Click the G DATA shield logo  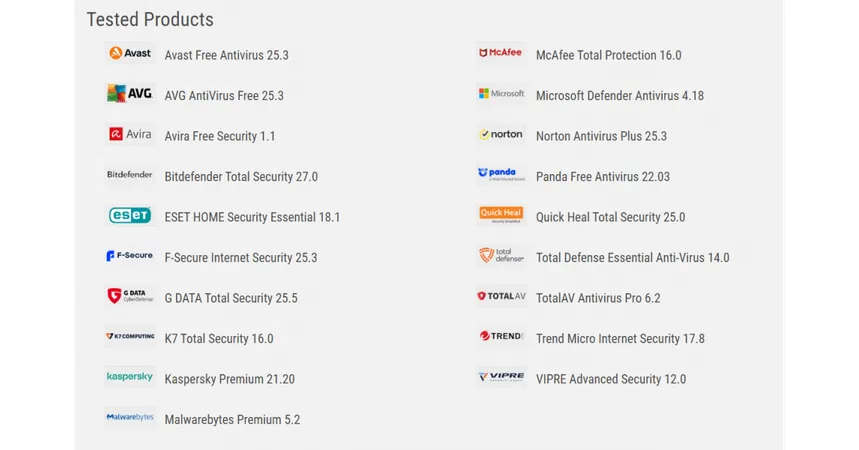coord(130,296)
